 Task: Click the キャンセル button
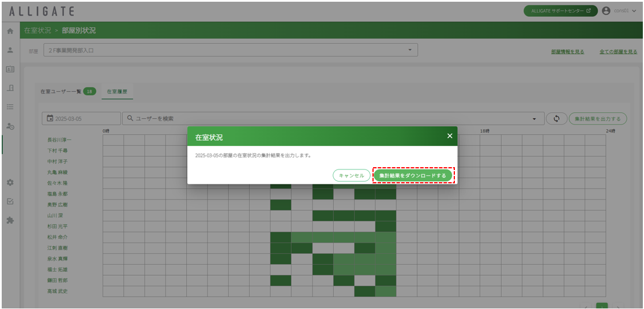[x=352, y=175]
